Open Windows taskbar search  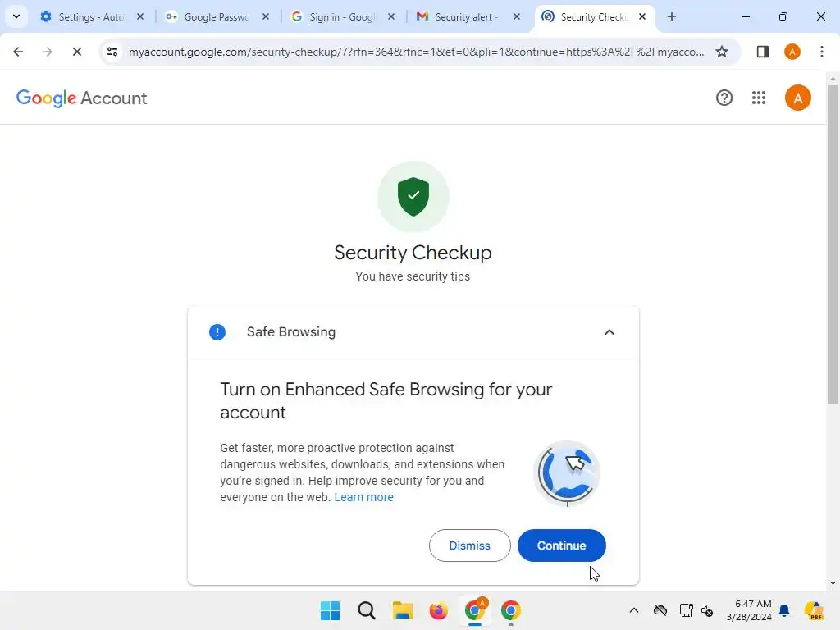pyautogui.click(x=367, y=610)
